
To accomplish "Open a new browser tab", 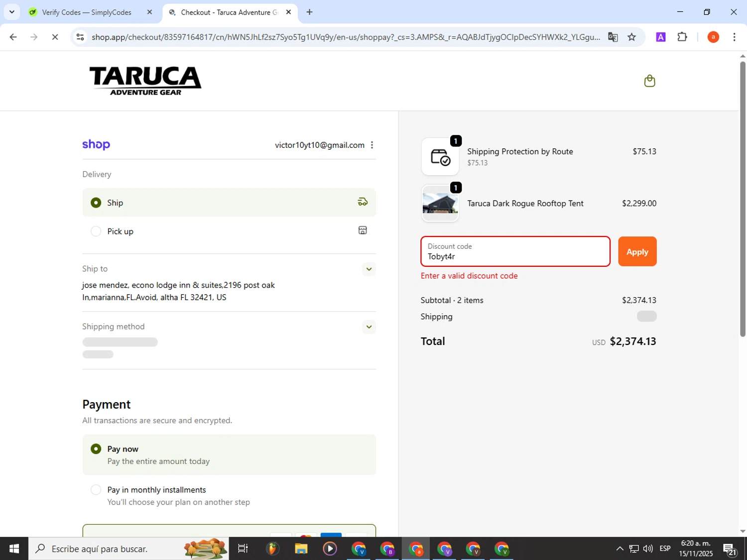I will pyautogui.click(x=310, y=12).
